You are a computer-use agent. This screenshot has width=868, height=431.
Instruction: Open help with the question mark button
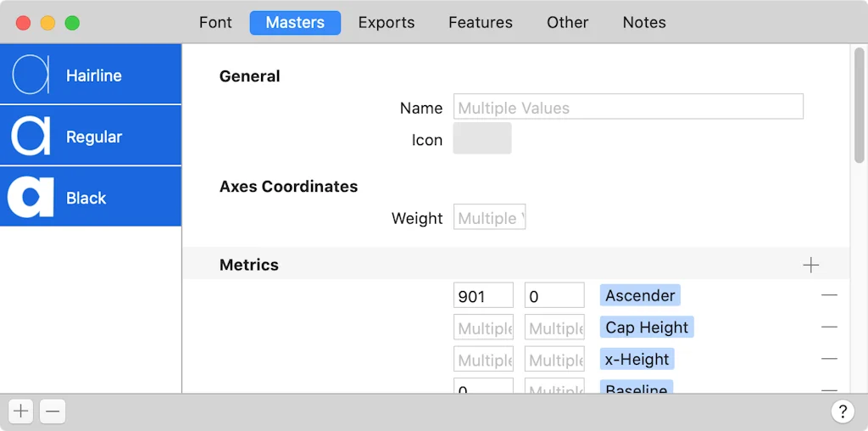pyautogui.click(x=842, y=412)
